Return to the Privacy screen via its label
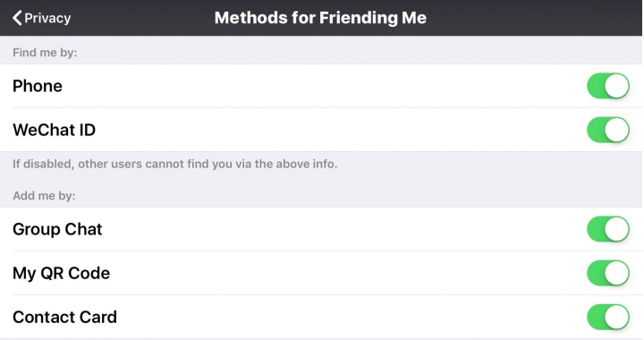The height and width of the screenshot is (340, 644). pyautogui.click(x=47, y=18)
